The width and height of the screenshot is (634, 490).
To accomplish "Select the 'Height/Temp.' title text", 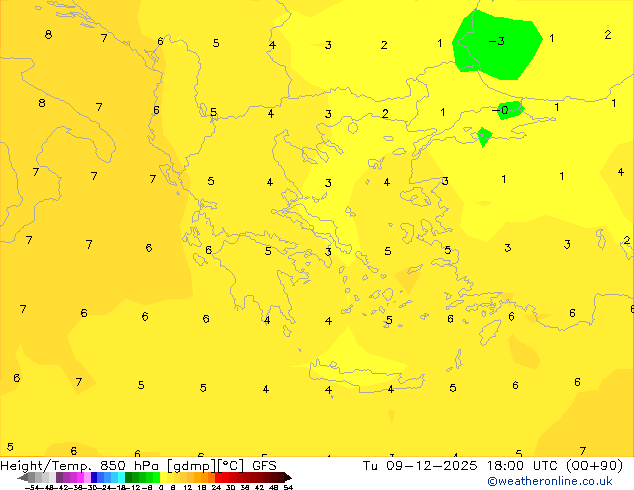I will pos(45,466).
